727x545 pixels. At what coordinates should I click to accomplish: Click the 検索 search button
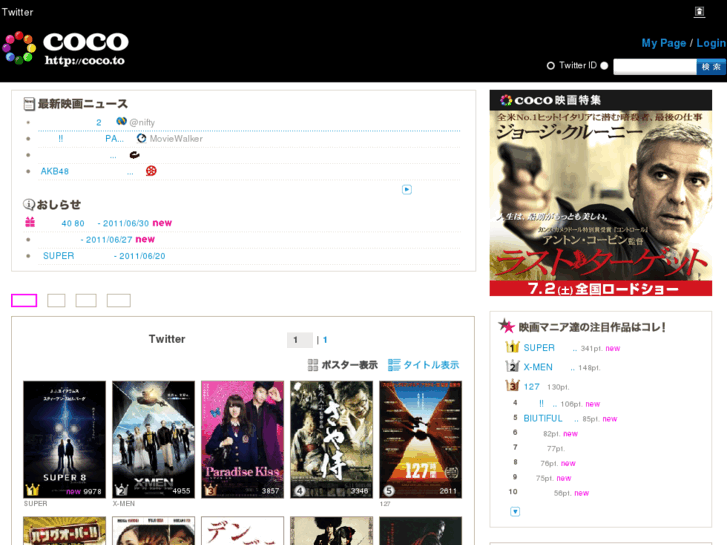point(711,67)
